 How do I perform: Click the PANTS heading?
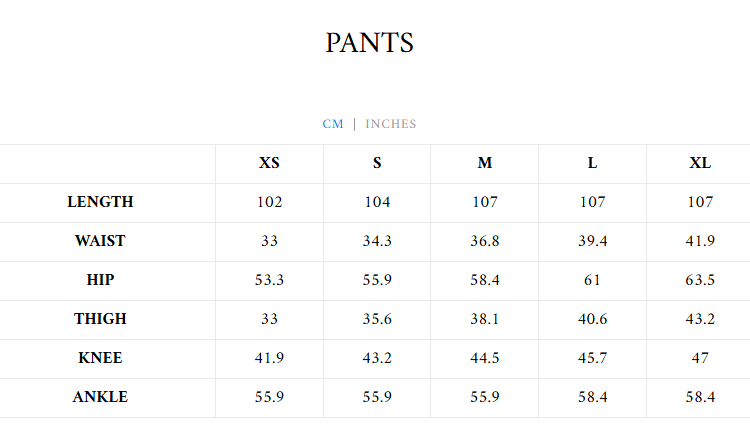369,43
